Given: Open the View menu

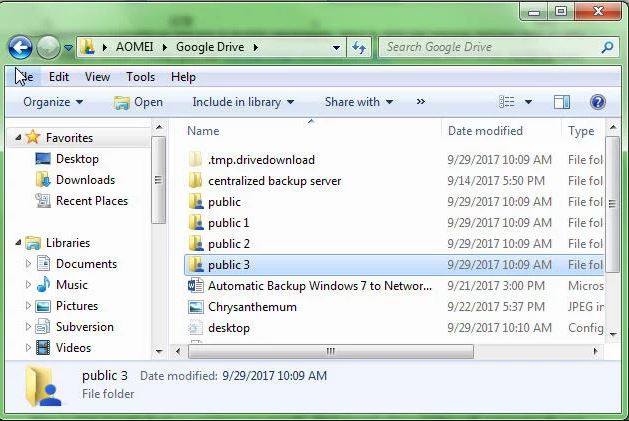Looking at the screenshot, I should point(97,77).
